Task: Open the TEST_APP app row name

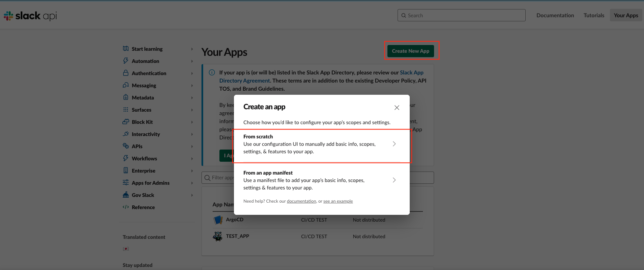Action: point(238,236)
